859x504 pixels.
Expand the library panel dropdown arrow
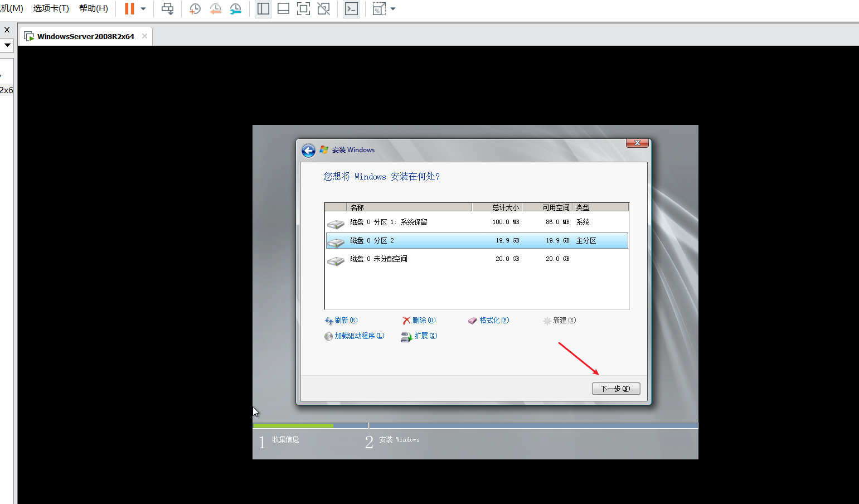click(7, 45)
